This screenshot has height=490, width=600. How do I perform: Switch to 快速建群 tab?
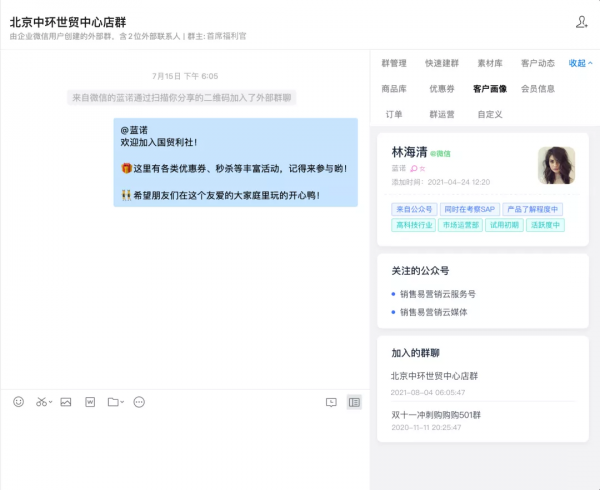tap(442, 63)
